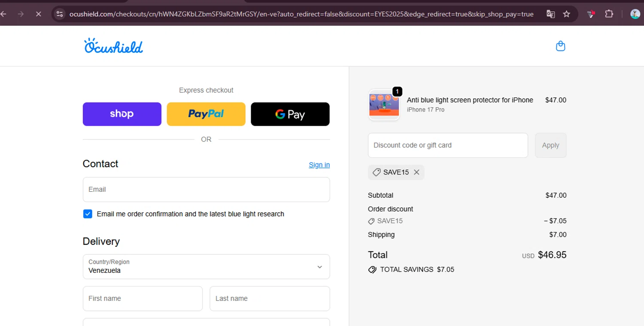The width and height of the screenshot is (644, 326).
Task: Focus the Last name field
Action: (x=270, y=299)
